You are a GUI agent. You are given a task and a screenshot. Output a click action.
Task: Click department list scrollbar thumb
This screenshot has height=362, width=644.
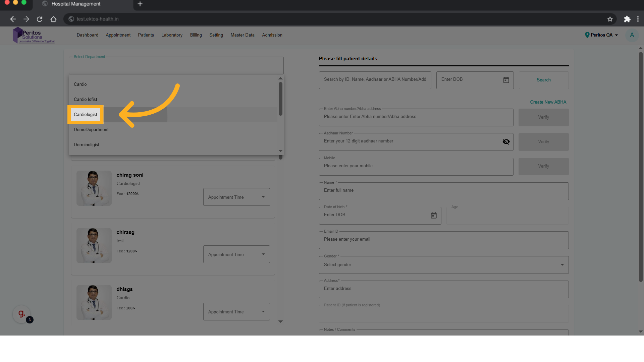[280, 99]
